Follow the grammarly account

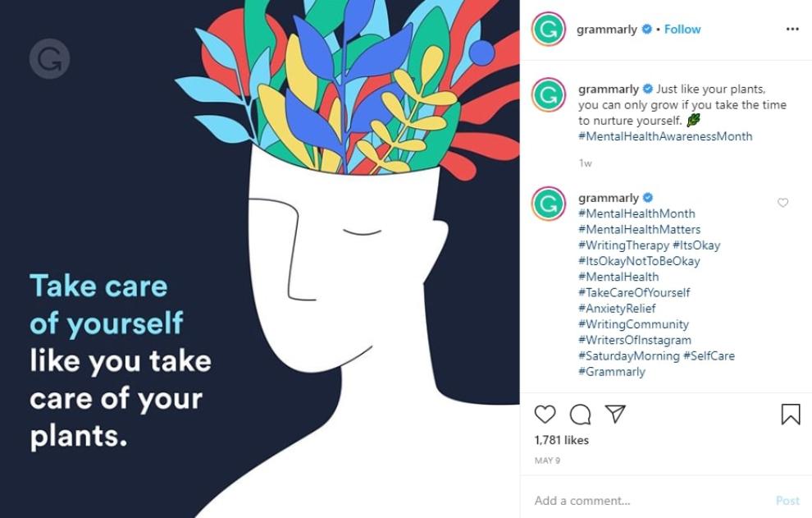click(682, 30)
